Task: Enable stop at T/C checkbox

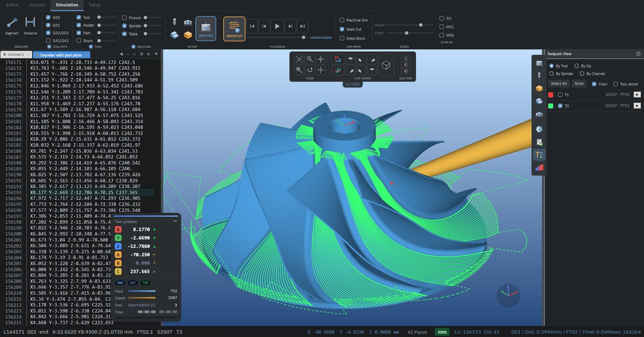Action: [x=442, y=18]
